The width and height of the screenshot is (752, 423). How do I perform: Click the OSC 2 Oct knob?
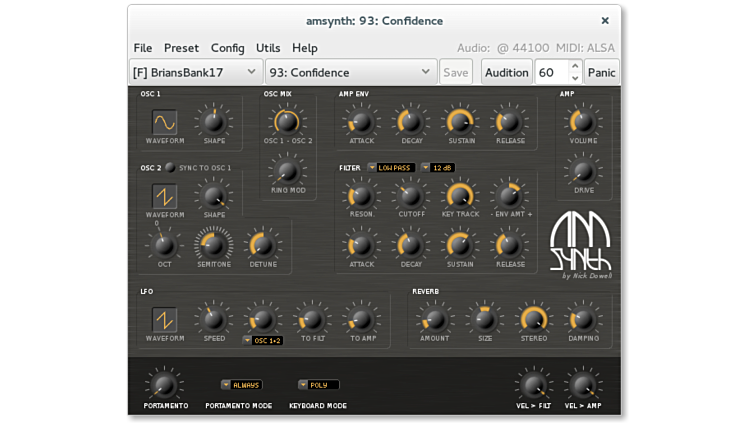coord(164,246)
